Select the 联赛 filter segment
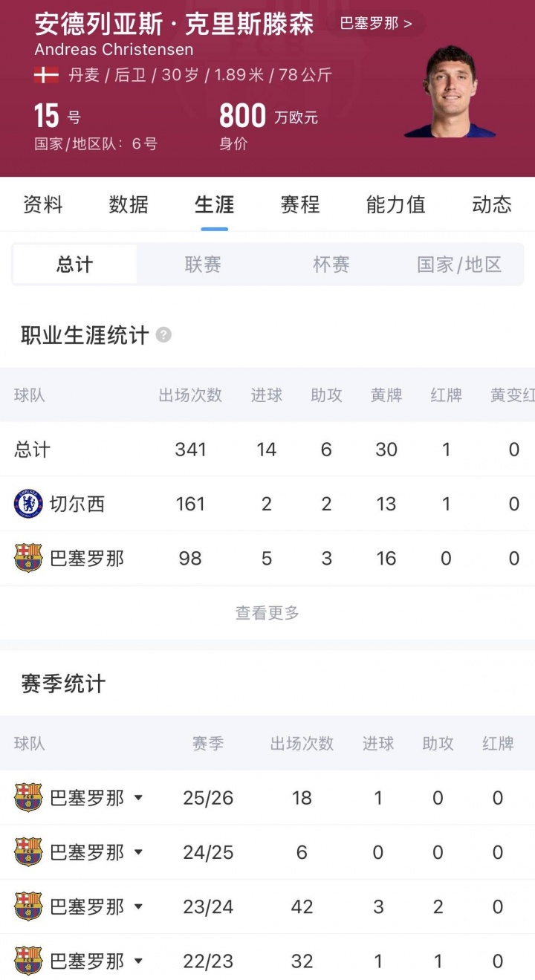 (203, 265)
